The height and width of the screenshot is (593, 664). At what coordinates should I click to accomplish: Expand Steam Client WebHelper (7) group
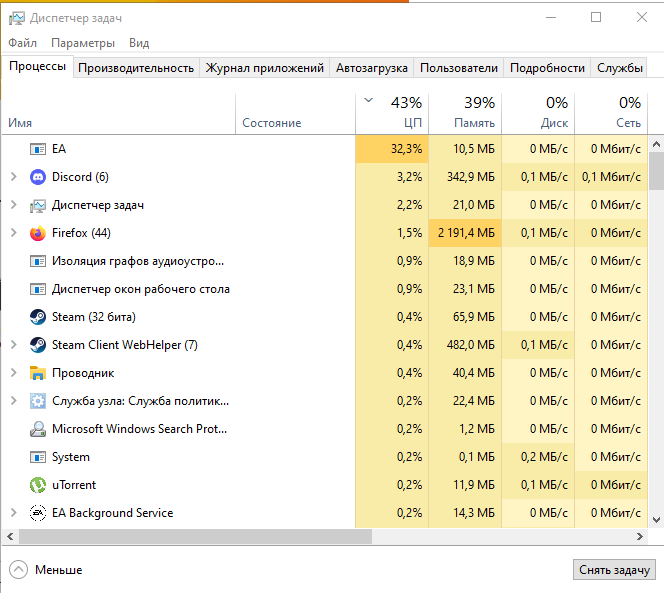(14, 344)
